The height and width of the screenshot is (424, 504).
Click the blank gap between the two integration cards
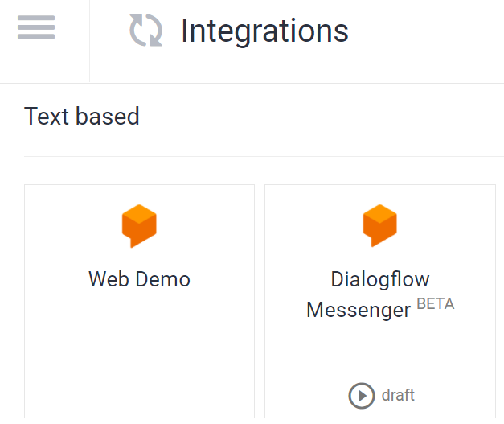point(260,301)
